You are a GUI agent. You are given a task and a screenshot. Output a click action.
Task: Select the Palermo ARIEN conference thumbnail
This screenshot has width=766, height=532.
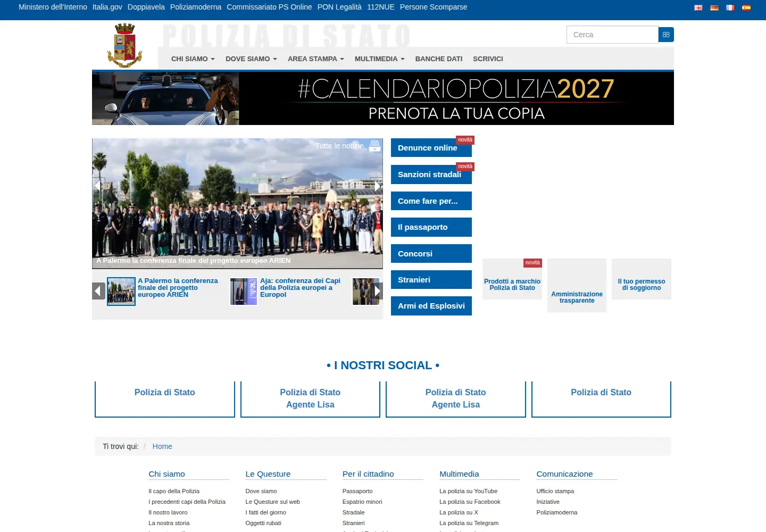(121, 291)
